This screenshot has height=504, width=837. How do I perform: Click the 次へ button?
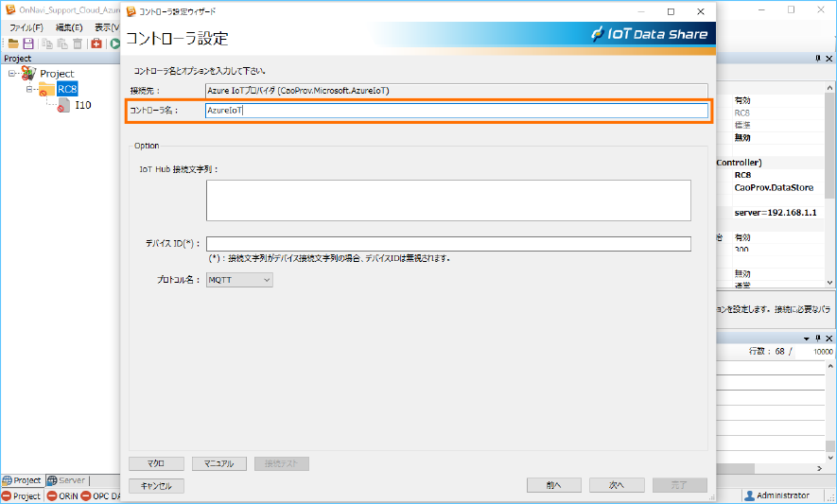click(617, 485)
